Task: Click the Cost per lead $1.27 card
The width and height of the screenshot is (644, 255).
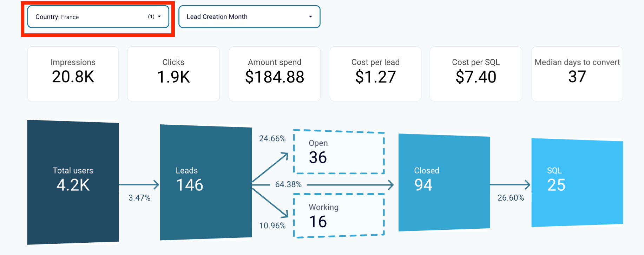Action: (375, 74)
